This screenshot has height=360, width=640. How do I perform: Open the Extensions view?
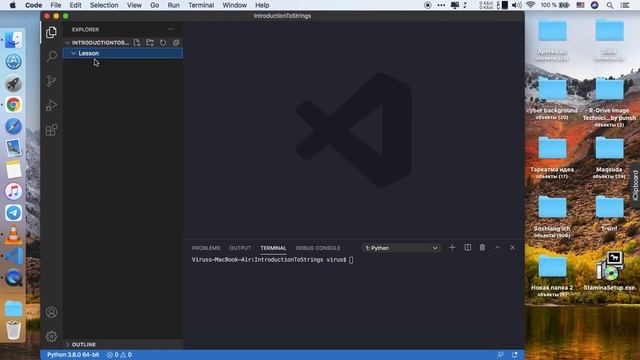(x=51, y=130)
